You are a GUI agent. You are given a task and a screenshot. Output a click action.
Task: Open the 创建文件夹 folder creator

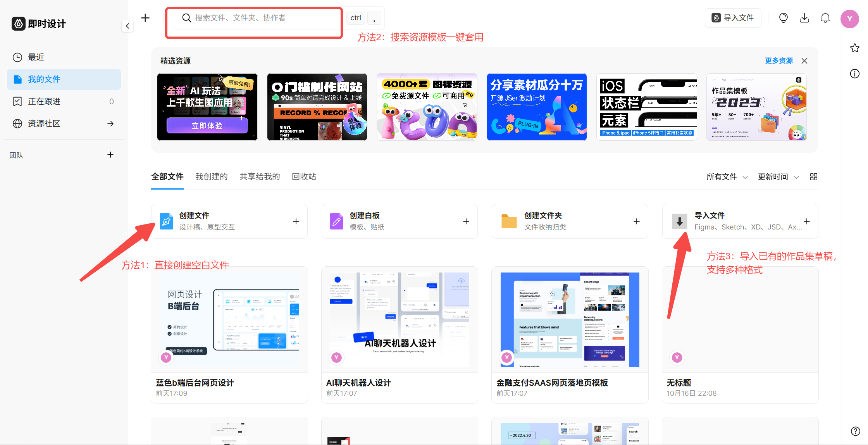tap(569, 221)
